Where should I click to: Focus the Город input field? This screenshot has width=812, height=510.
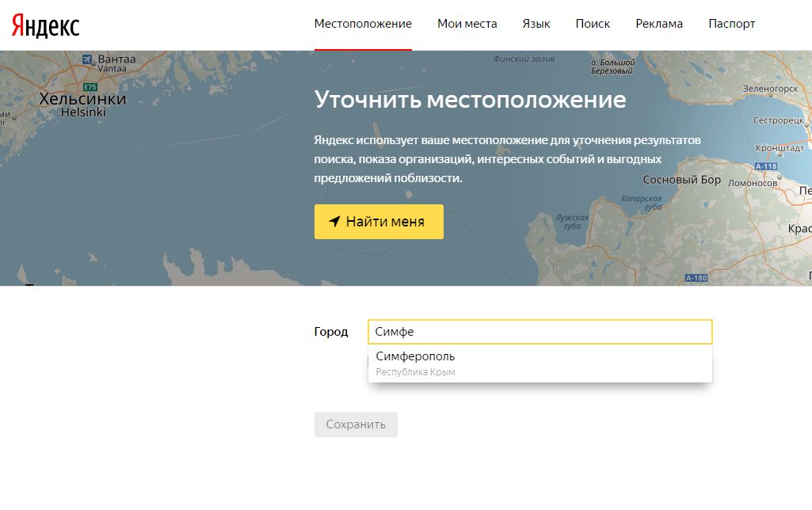coord(540,332)
